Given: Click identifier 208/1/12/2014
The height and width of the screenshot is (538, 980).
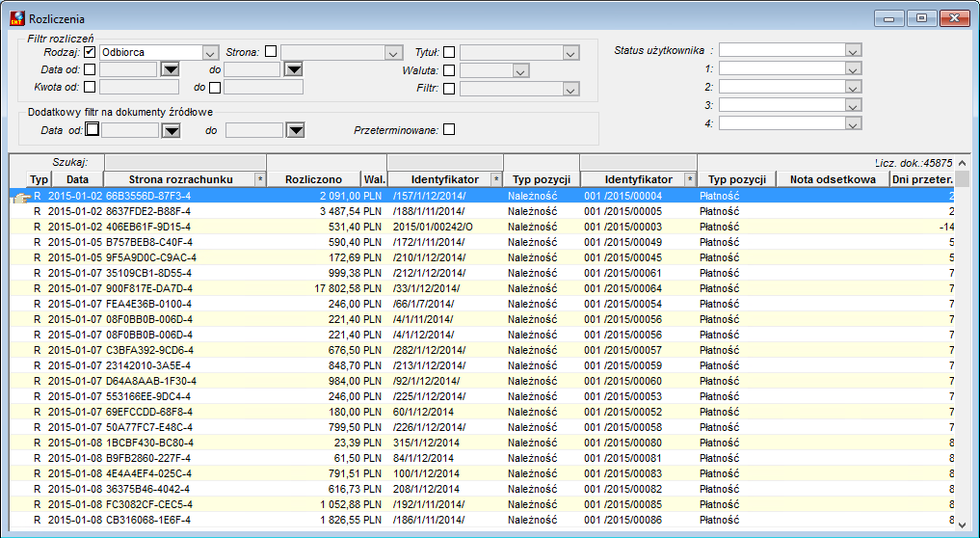Looking at the screenshot, I should coord(426,489).
